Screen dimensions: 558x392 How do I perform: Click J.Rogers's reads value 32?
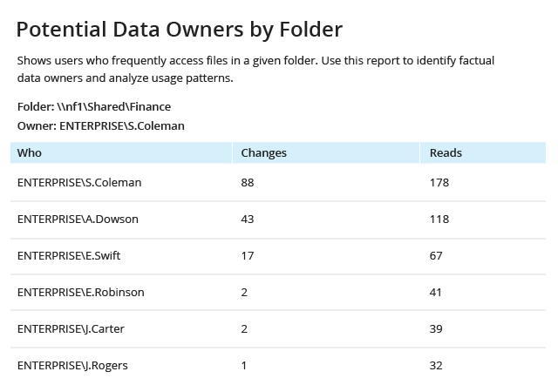pos(436,366)
